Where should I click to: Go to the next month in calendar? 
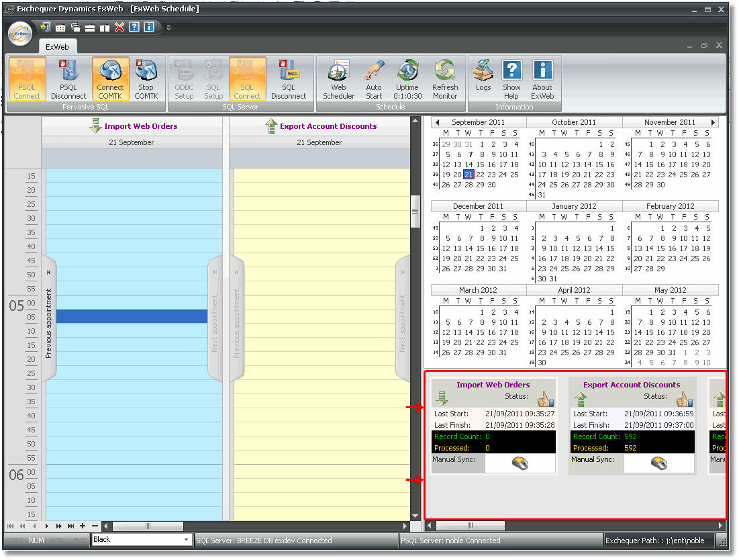point(713,123)
